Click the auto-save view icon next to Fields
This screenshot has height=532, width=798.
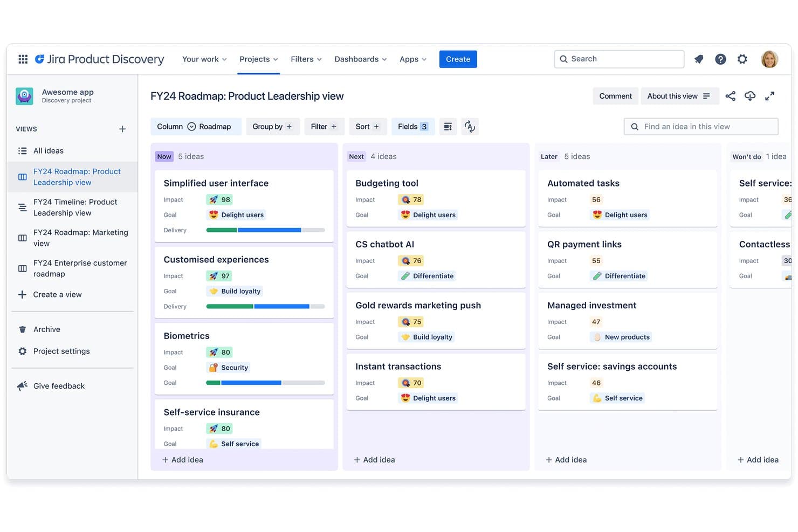coord(470,127)
